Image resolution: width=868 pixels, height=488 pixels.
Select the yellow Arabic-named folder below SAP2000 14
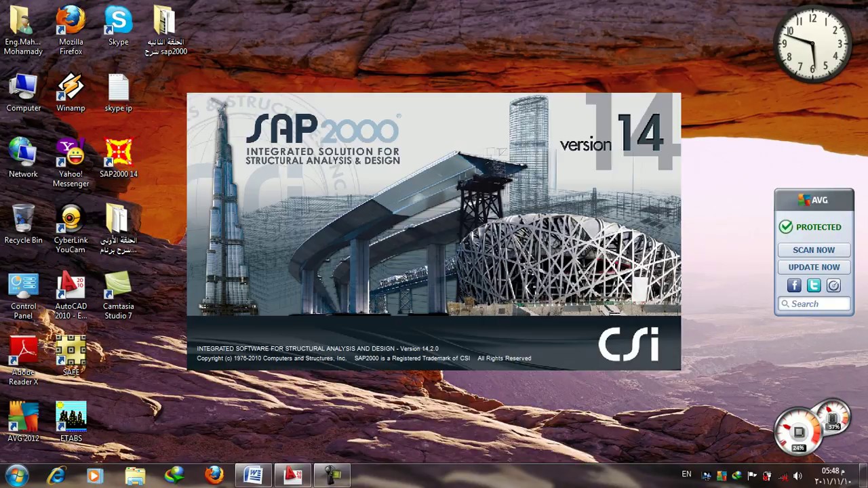coord(119,229)
